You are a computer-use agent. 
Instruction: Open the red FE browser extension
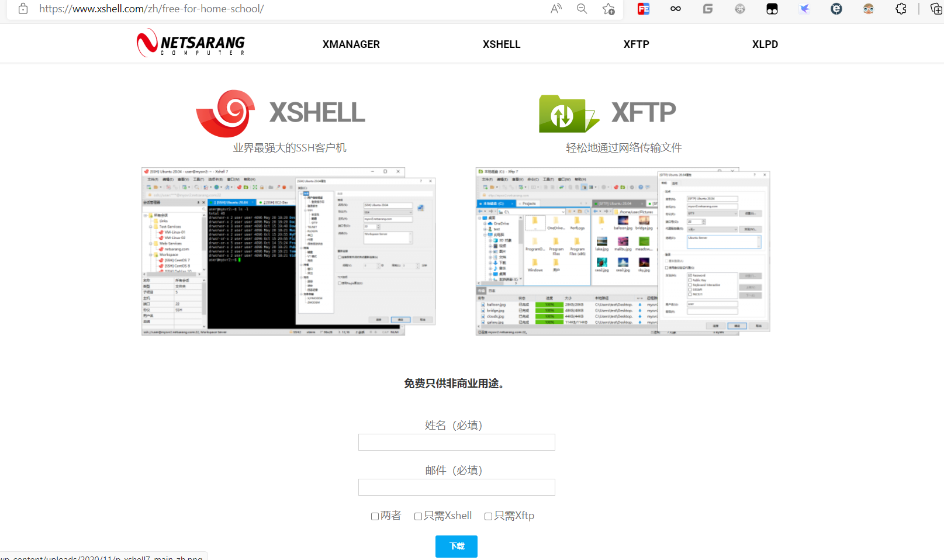click(x=644, y=9)
